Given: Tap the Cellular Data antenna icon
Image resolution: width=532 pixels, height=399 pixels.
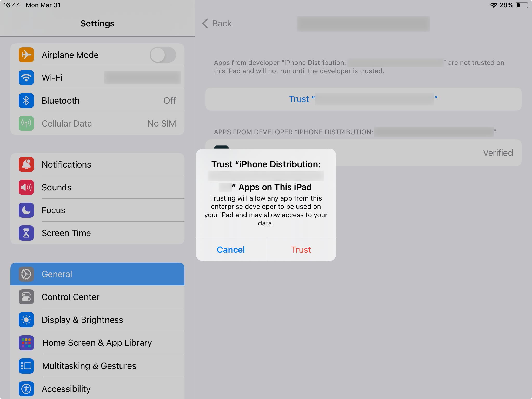Looking at the screenshot, I should point(26,123).
